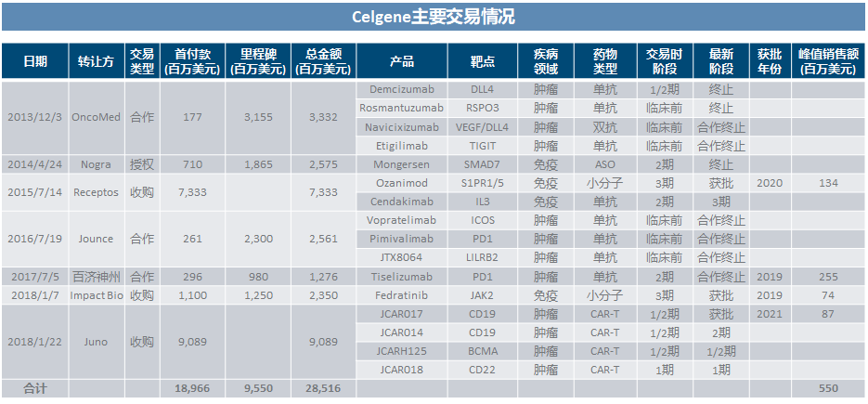The height and width of the screenshot is (404, 868).
Task: Click the target cell 'BCMA'
Action: click(x=482, y=351)
